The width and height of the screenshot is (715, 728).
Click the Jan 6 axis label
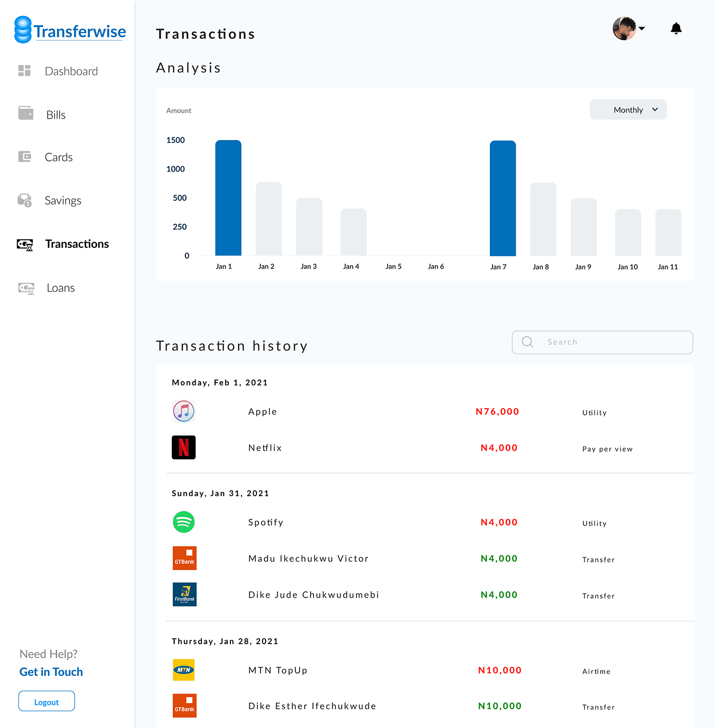[436, 267]
